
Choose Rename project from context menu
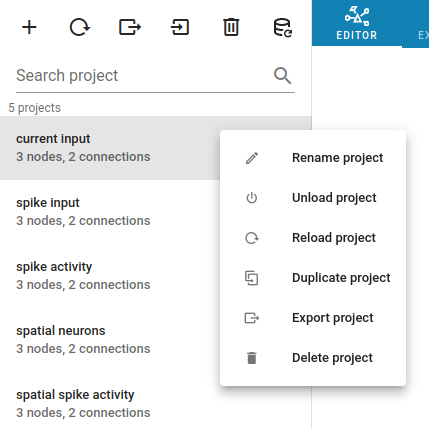coord(313,158)
